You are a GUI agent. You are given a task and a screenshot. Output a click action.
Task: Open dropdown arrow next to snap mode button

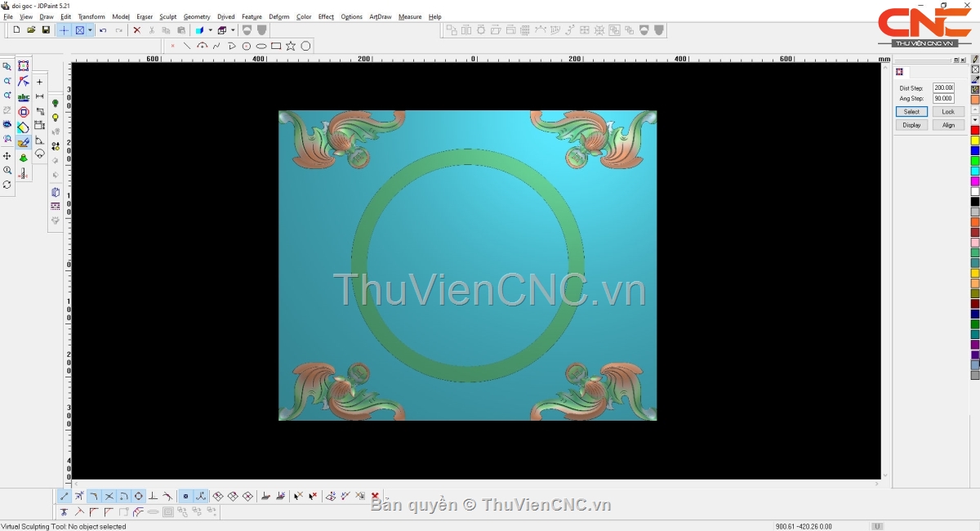pos(90,30)
